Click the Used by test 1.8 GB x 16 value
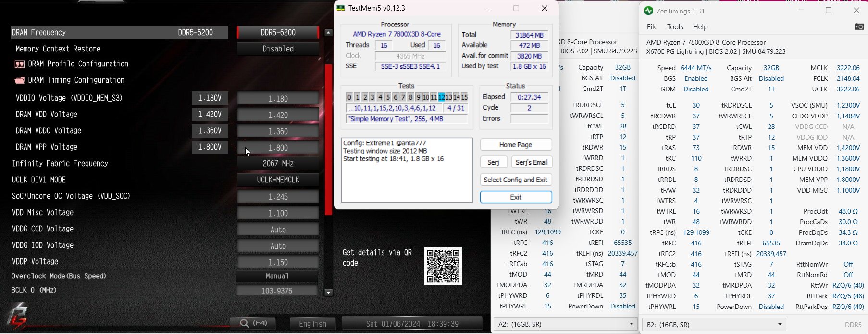868x334 pixels. click(529, 66)
